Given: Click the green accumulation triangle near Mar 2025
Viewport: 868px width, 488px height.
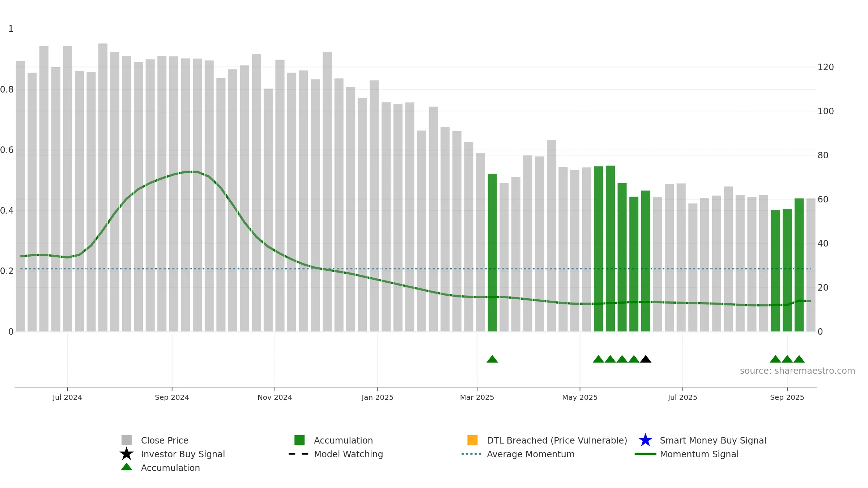Looking at the screenshot, I should coord(492,359).
